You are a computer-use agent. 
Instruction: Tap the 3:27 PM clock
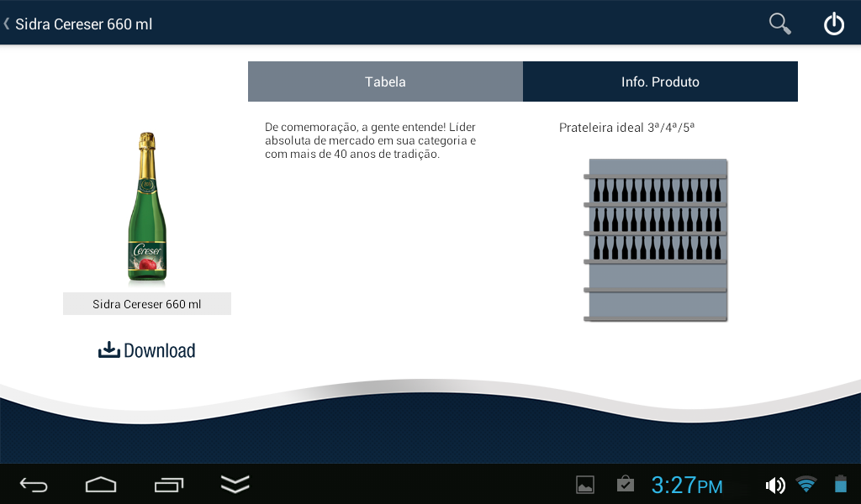686,486
